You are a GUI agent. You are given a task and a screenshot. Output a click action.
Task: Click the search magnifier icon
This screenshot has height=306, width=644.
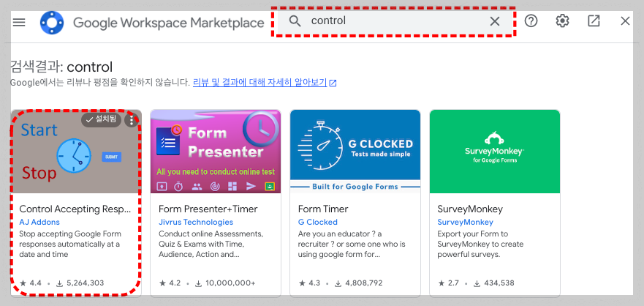point(295,20)
